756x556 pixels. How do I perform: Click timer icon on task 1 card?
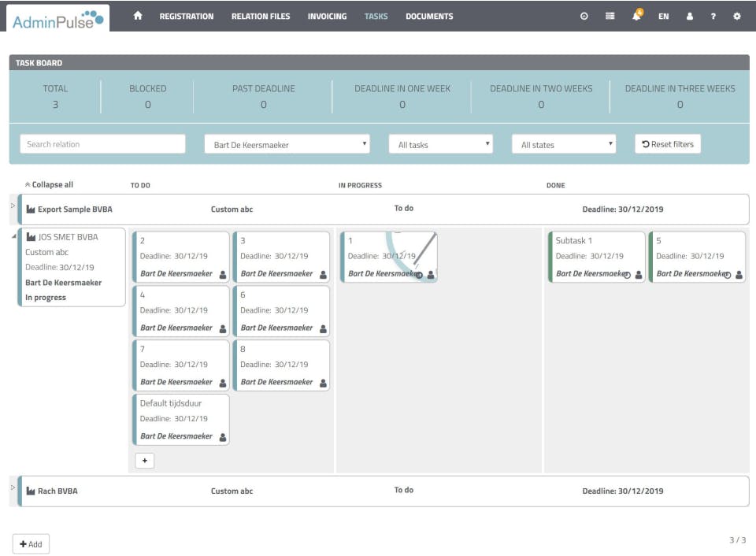coord(420,275)
